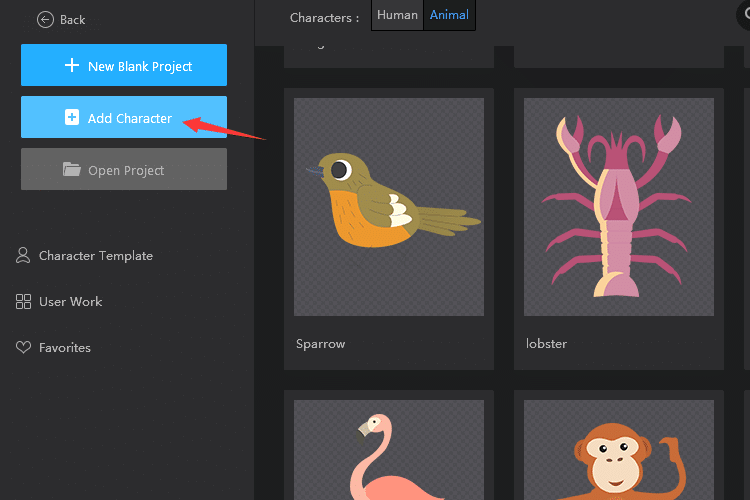750x500 pixels.
Task: Select the Sparrow character thumbnail
Action: click(x=389, y=207)
